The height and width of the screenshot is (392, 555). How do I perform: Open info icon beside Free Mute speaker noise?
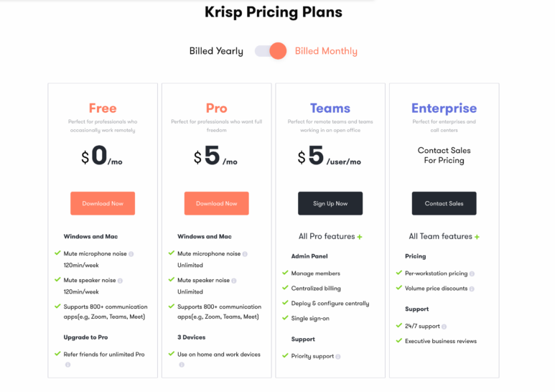[x=120, y=281]
